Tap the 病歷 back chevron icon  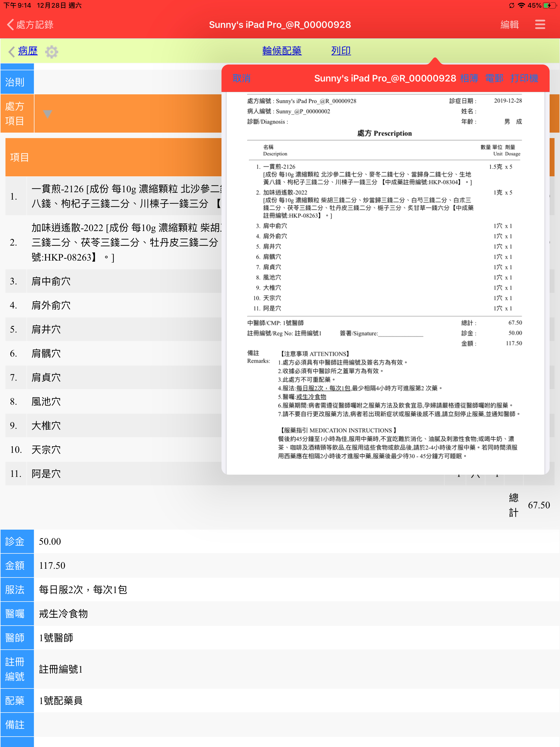tap(11, 52)
